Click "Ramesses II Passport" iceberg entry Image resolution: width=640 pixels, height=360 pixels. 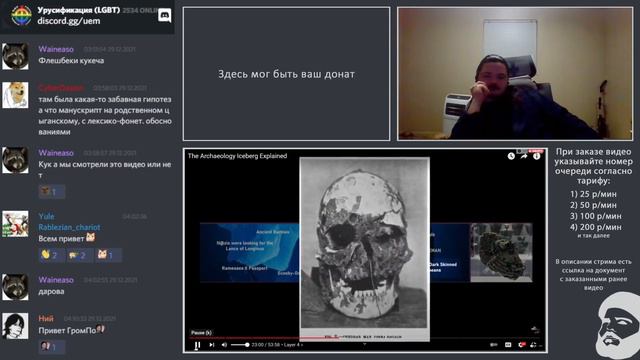(x=244, y=268)
